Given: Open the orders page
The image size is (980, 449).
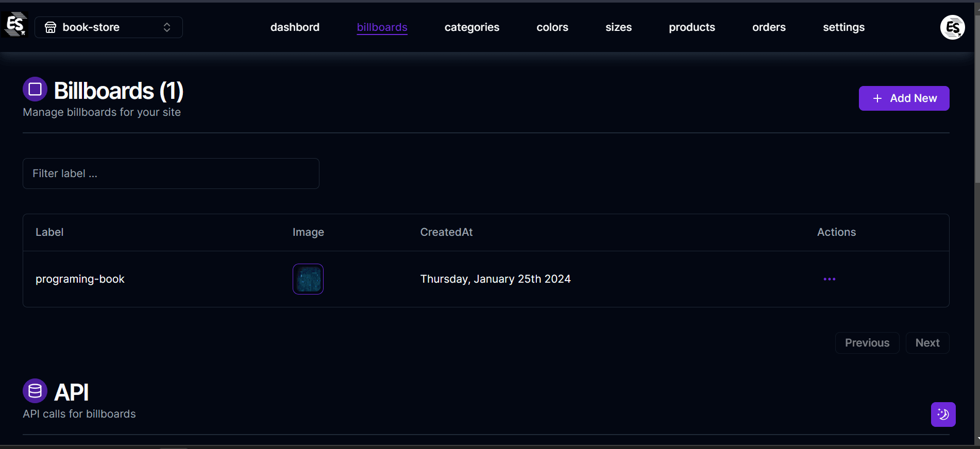Looking at the screenshot, I should coord(769,27).
